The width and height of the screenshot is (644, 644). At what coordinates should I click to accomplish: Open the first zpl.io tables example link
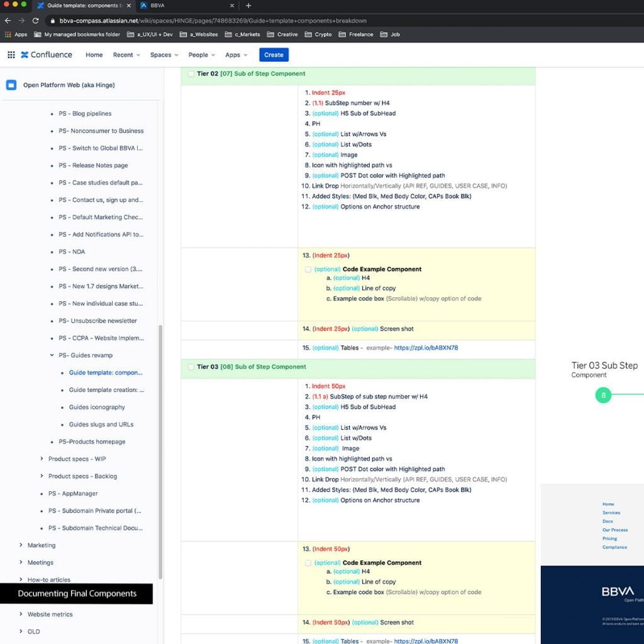[426, 348]
